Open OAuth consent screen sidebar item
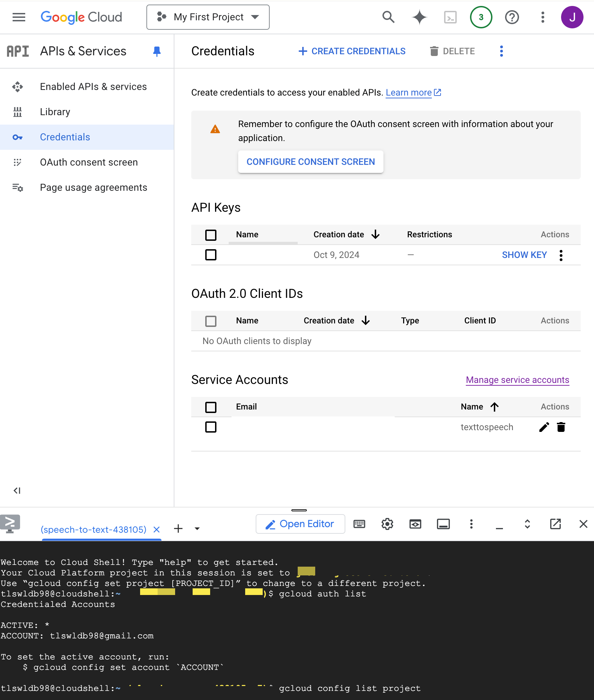This screenshot has height=700, width=594. (x=87, y=162)
